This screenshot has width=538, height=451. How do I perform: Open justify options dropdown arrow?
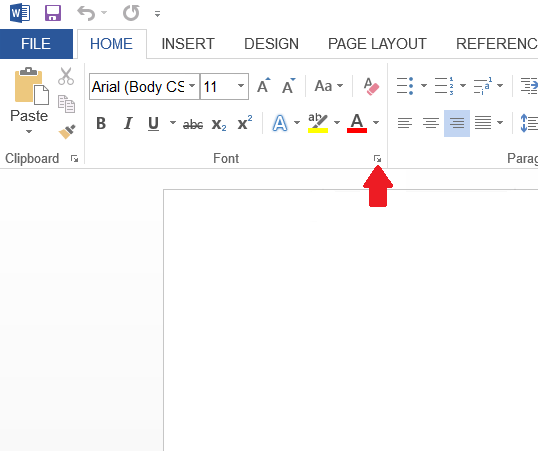[x=500, y=123]
